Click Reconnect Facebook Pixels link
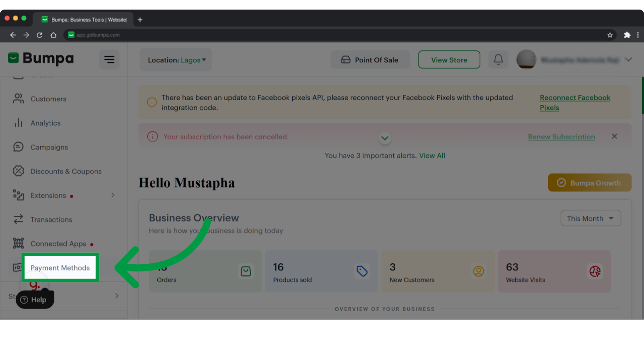This screenshot has height=362, width=644. click(x=575, y=103)
